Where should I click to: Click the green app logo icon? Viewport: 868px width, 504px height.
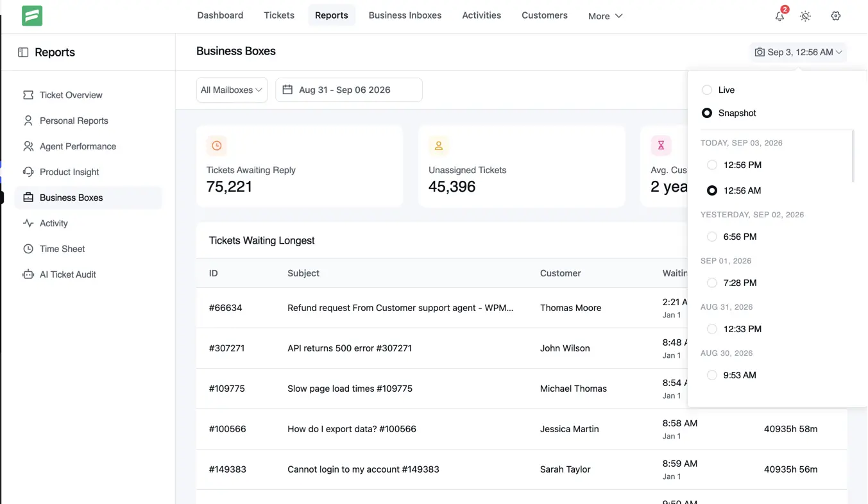tap(32, 15)
